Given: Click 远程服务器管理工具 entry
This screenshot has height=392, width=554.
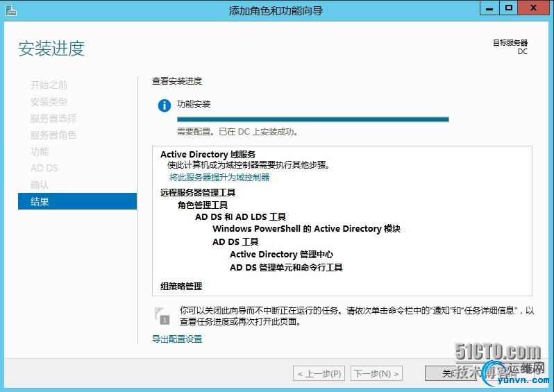Looking at the screenshot, I should pyautogui.click(x=198, y=192).
